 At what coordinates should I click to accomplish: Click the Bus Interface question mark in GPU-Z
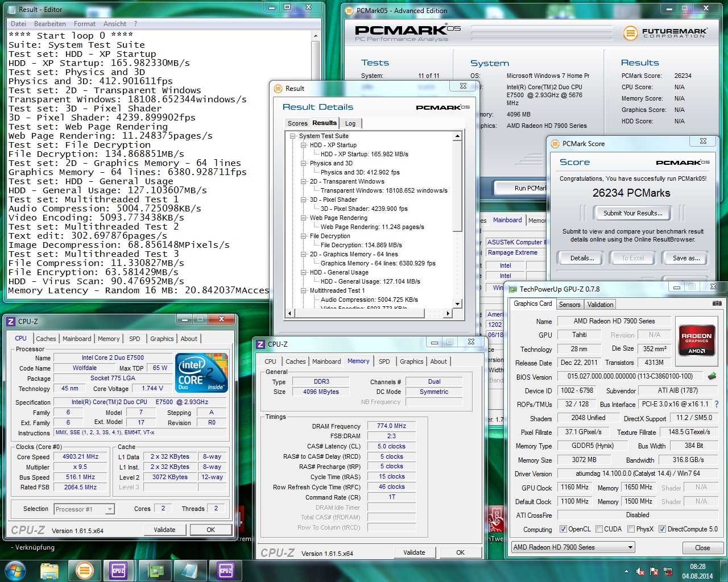pos(717,404)
